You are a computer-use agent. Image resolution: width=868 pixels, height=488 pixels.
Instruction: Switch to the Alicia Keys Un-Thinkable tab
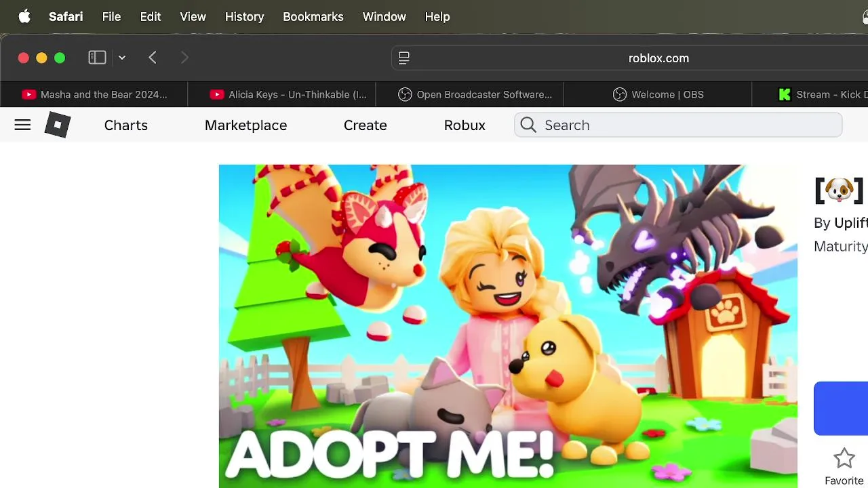281,95
